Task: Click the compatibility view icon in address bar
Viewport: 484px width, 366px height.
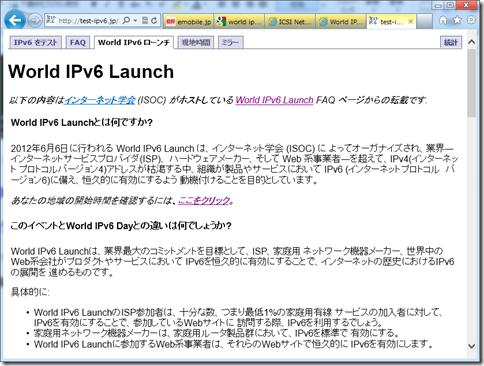Action: pos(145,21)
